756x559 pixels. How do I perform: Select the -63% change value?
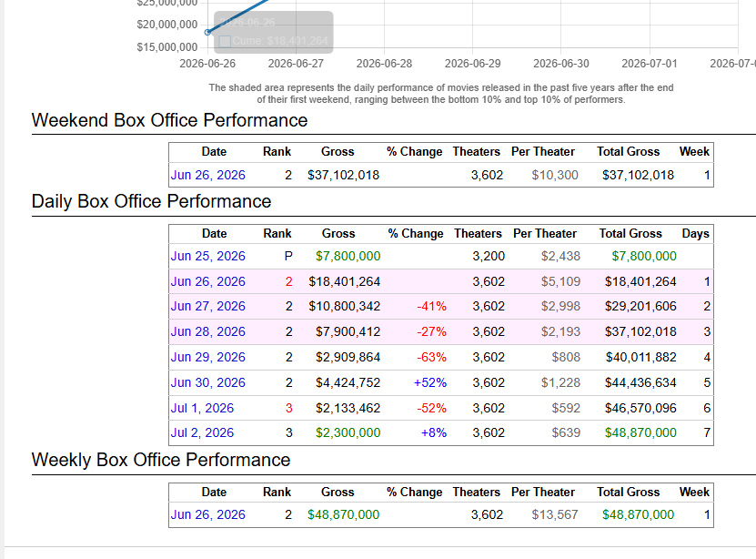click(431, 358)
